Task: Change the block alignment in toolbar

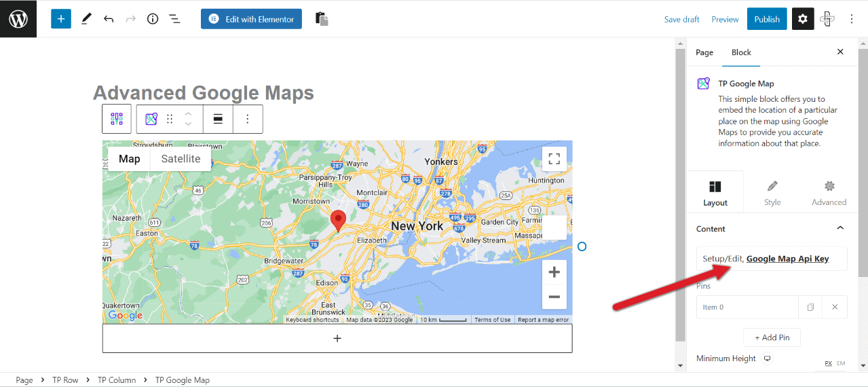Action: 218,119
